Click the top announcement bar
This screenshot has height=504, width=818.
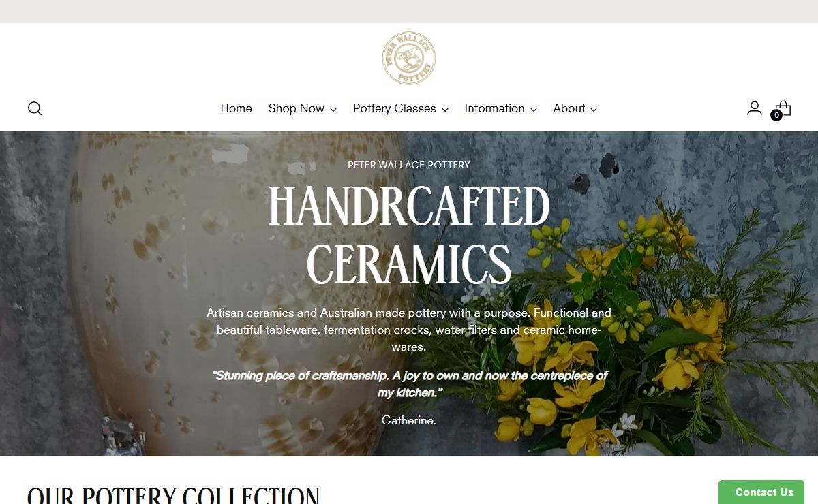coord(409,12)
